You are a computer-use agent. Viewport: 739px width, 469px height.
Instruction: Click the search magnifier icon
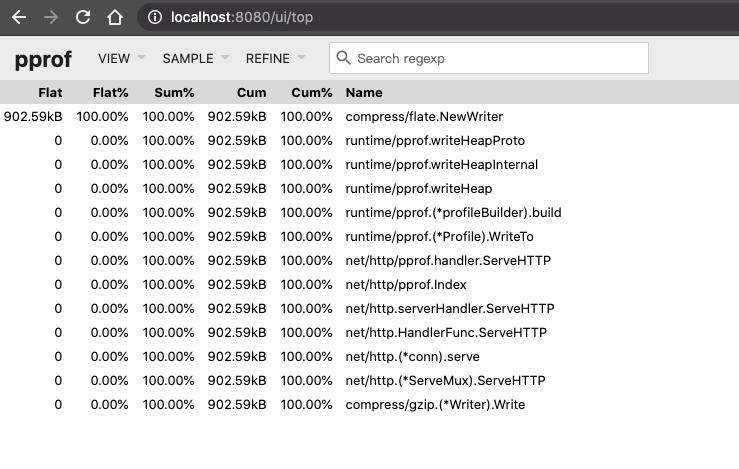[x=344, y=58]
